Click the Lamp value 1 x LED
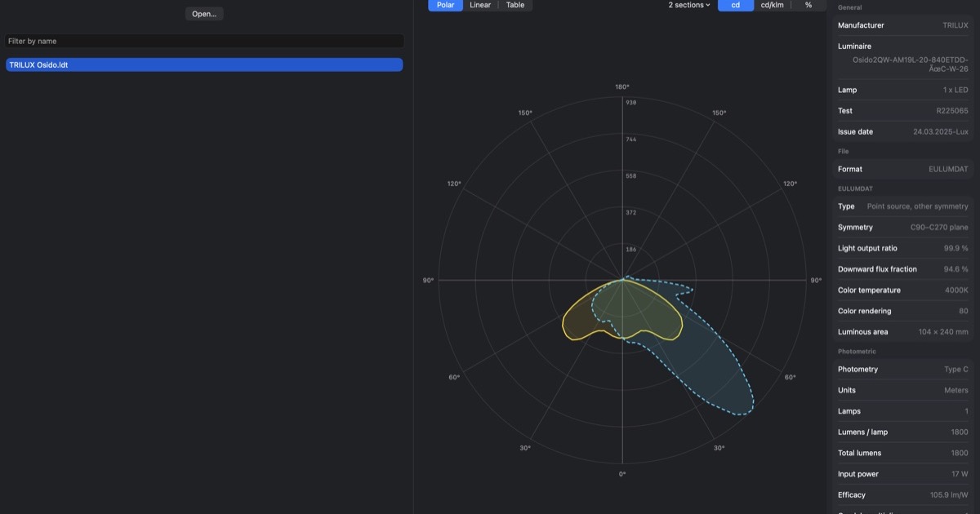 point(955,90)
